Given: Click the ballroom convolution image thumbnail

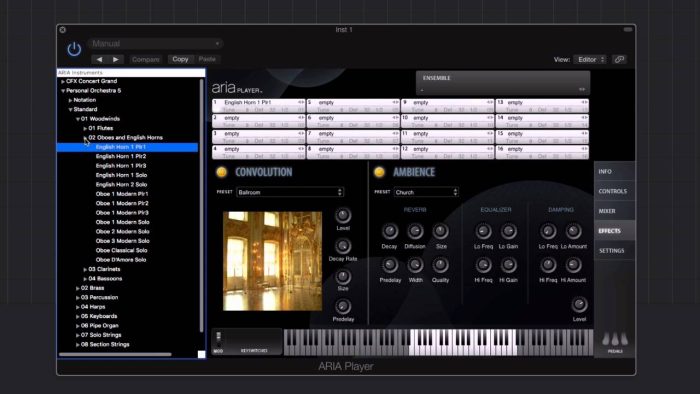Looking at the screenshot, I should (x=272, y=261).
